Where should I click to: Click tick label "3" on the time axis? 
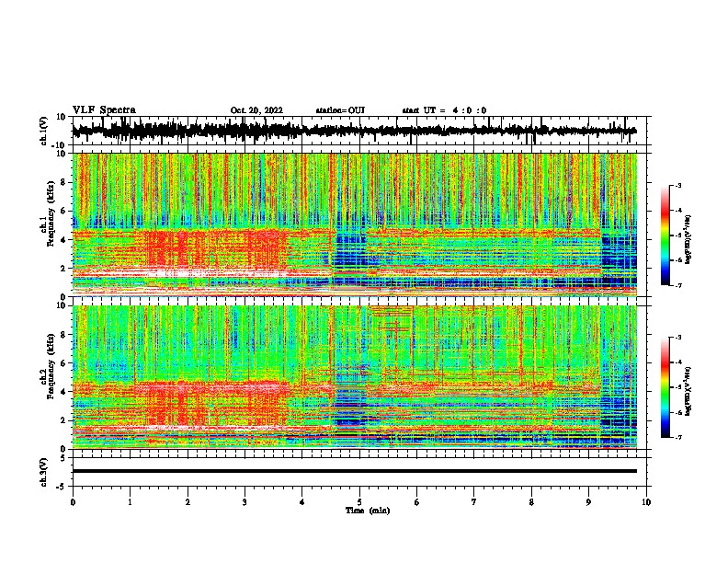[x=245, y=502]
